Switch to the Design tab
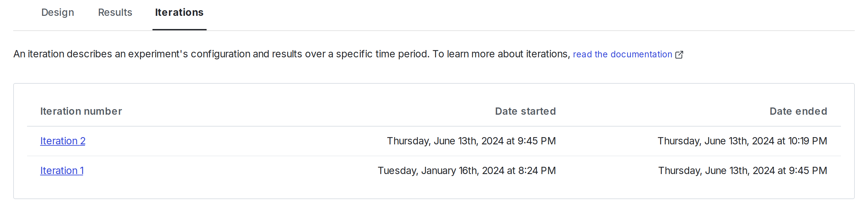Viewport: 868px width, 207px height. 57,13
